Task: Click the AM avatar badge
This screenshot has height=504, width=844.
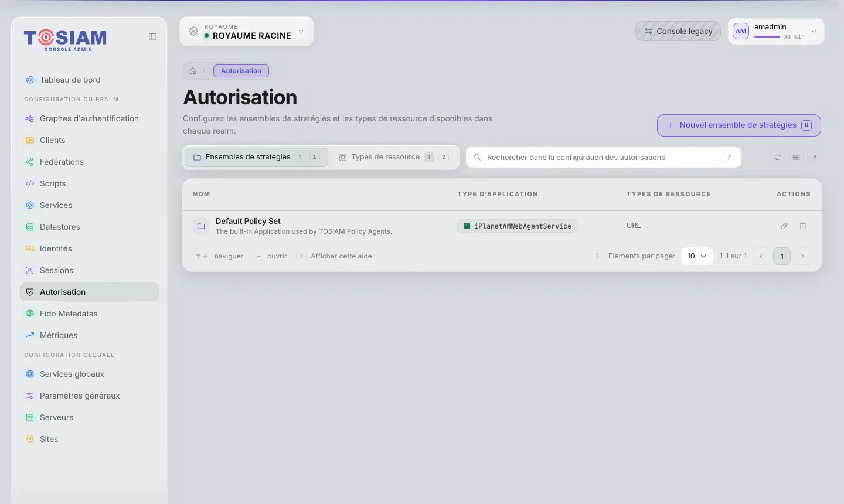Action: pos(741,31)
